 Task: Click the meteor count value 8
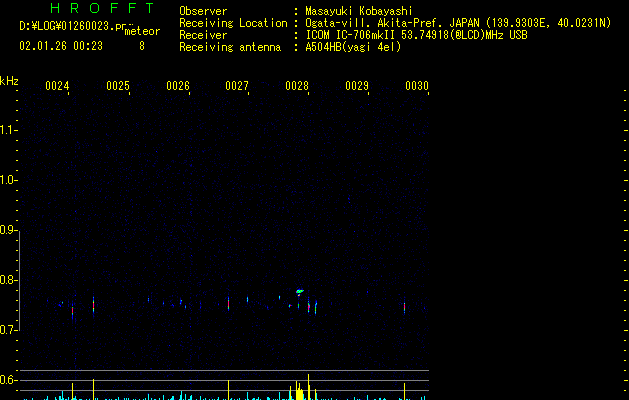coord(142,46)
